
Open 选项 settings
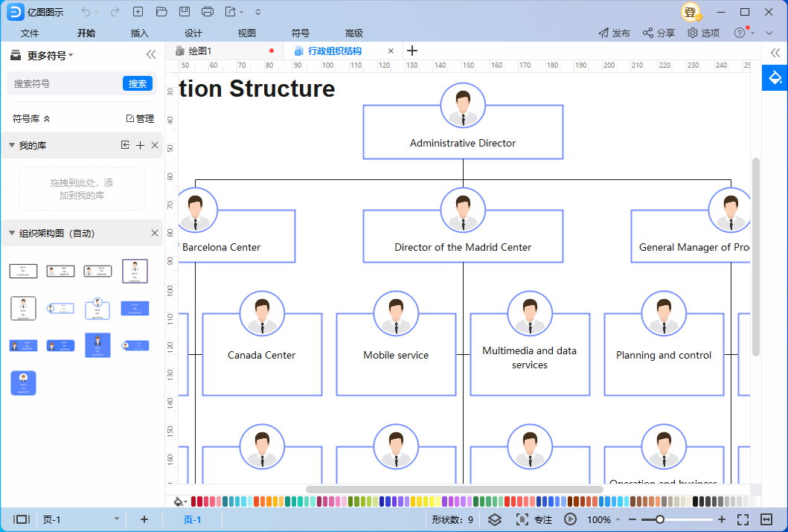703,33
